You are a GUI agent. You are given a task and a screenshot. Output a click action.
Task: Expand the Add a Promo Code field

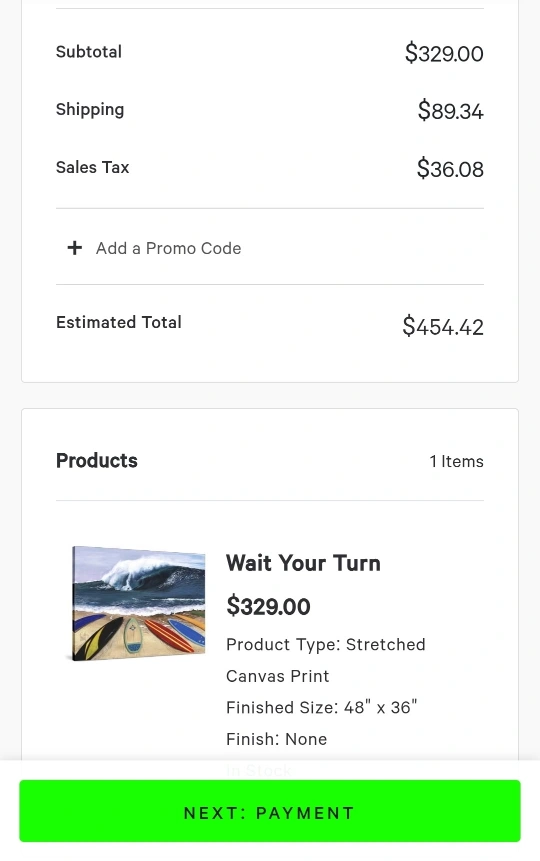pyautogui.click(x=270, y=248)
